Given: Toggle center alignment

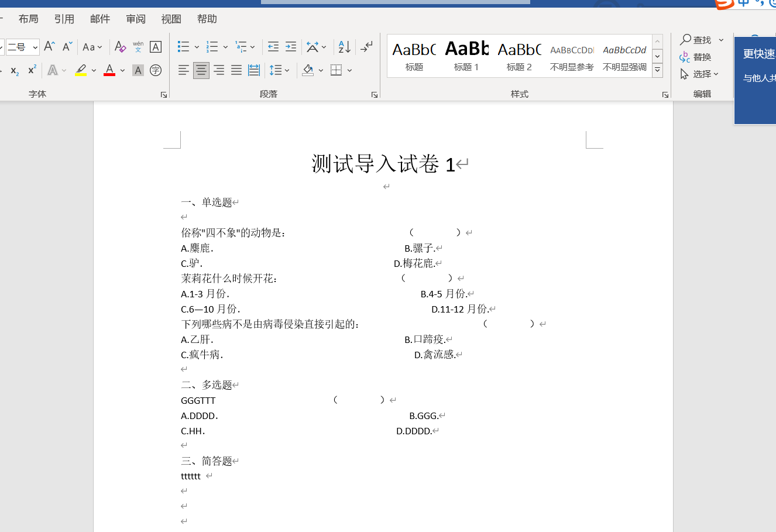Looking at the screenshot, I should click(201, 70).
